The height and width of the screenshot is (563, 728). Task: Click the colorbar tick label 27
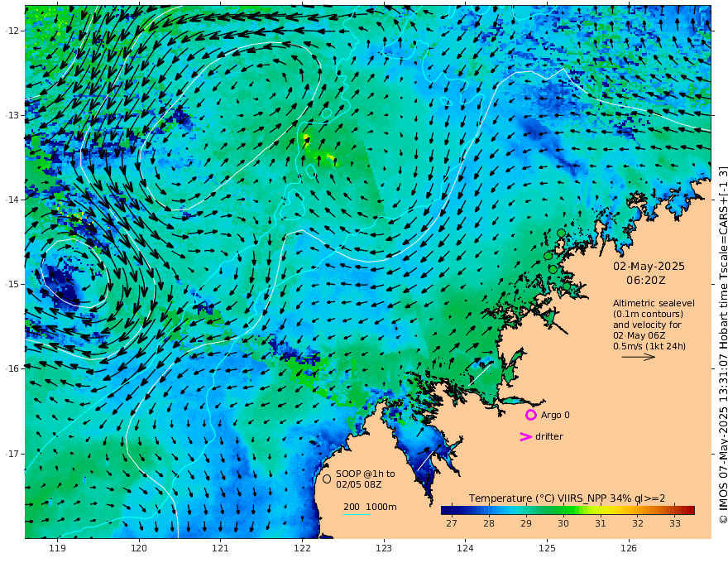tap(452, 523)
